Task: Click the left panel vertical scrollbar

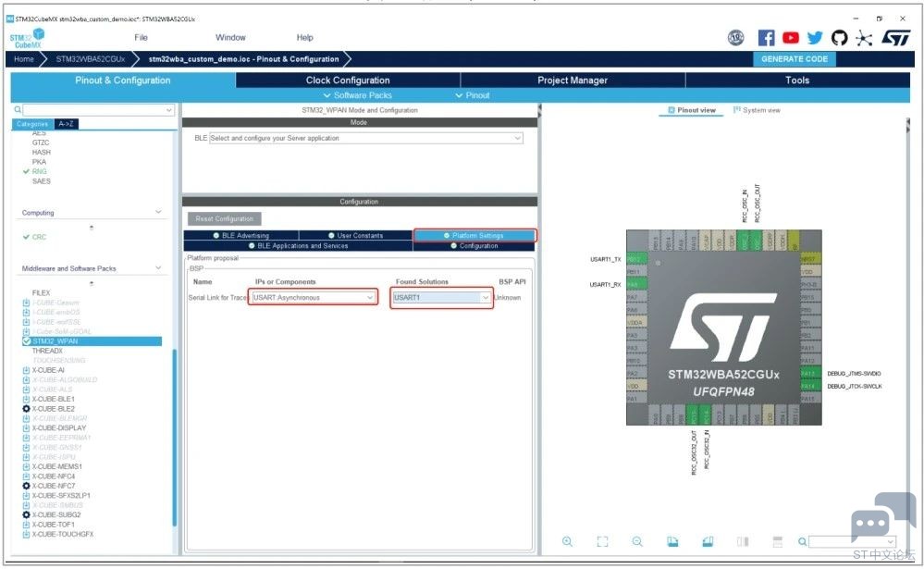Action: tap(175, 437)
